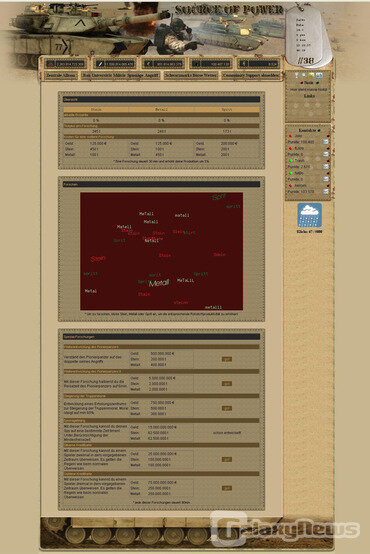Viewport: 370px width, 554px height.
Task: Open the Support menu link
Action: [252, 76]
